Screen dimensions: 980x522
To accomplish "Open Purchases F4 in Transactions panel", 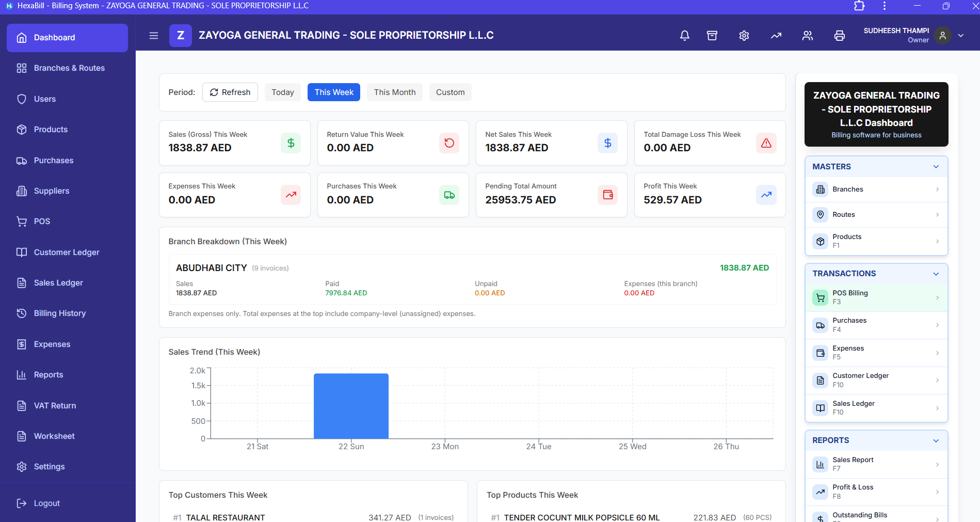I will click(876, 325).
